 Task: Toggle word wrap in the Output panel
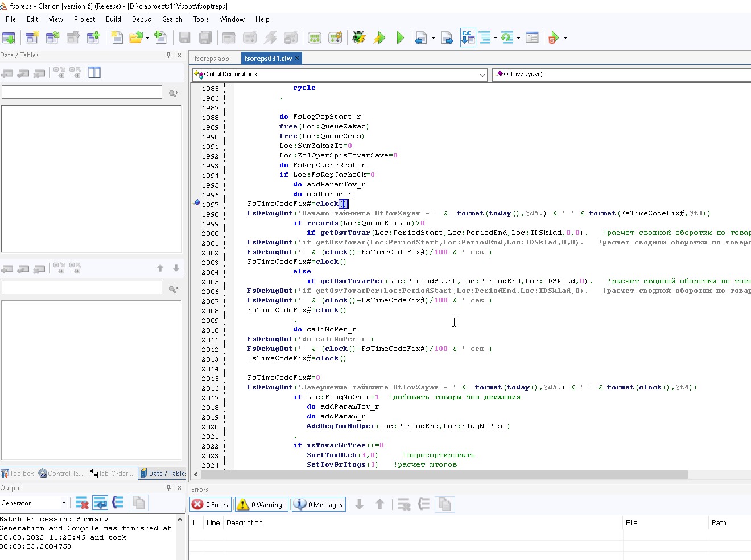(100, 503)
